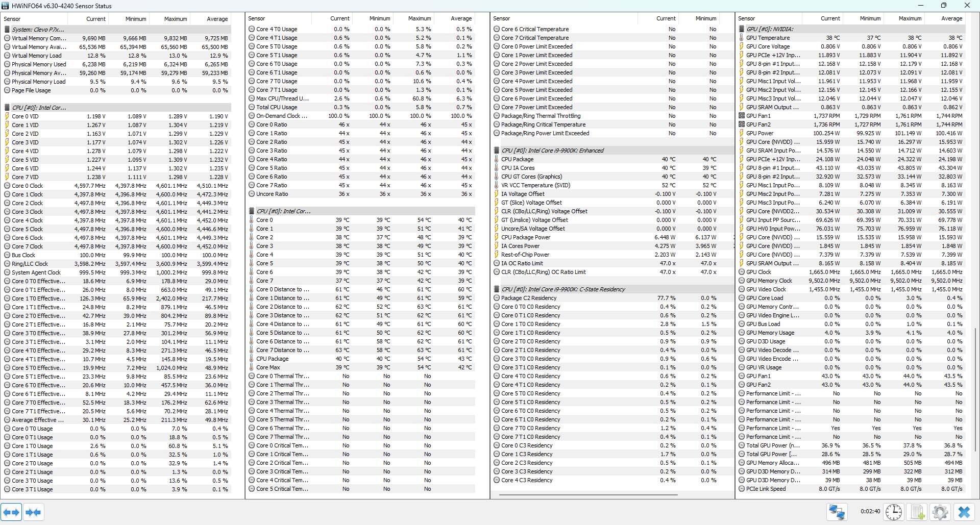Click the chip icon of the C-State Residency header
The width and height of the screenshot is (980, 525).
(497, 289)
